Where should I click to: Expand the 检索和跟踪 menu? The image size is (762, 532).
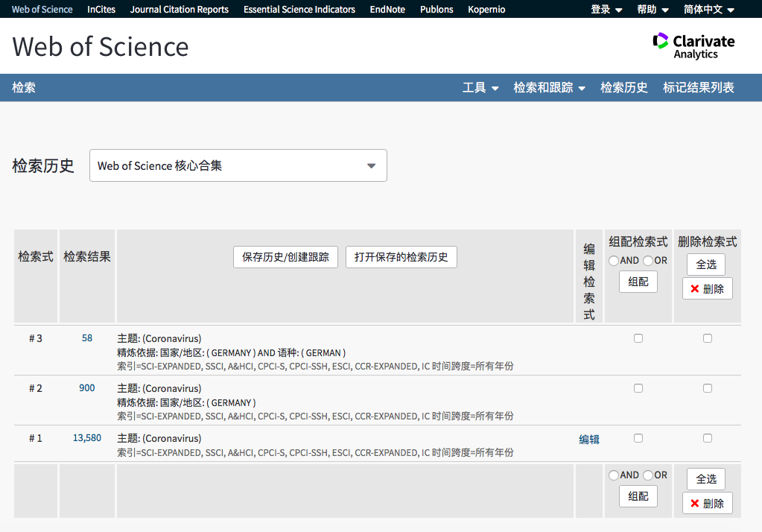pyautogui.click(x=549, y=87)
